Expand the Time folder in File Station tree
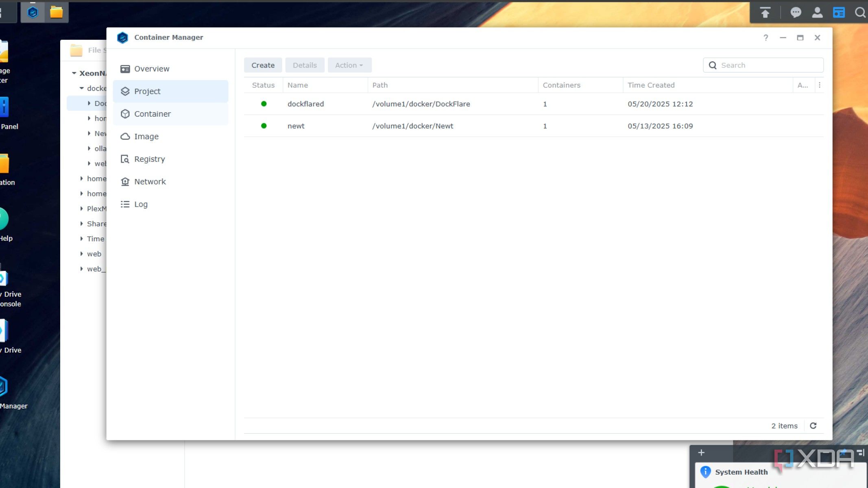 [x=81, y=239]
